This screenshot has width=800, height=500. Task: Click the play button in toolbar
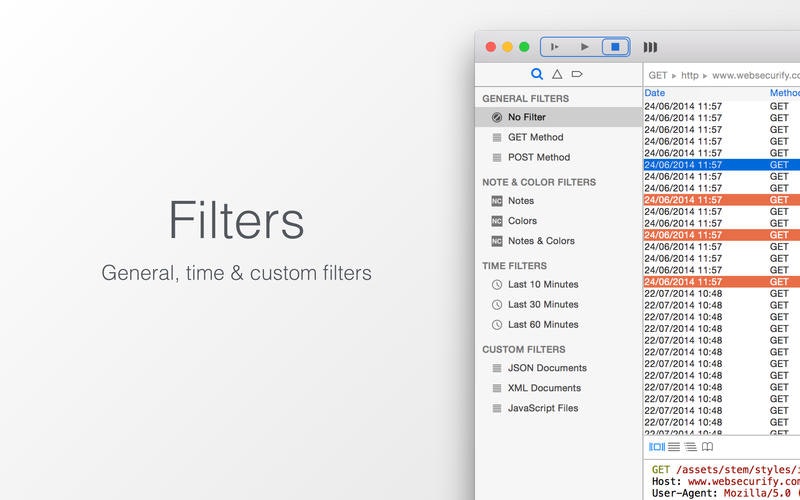[x=585, y=47]
